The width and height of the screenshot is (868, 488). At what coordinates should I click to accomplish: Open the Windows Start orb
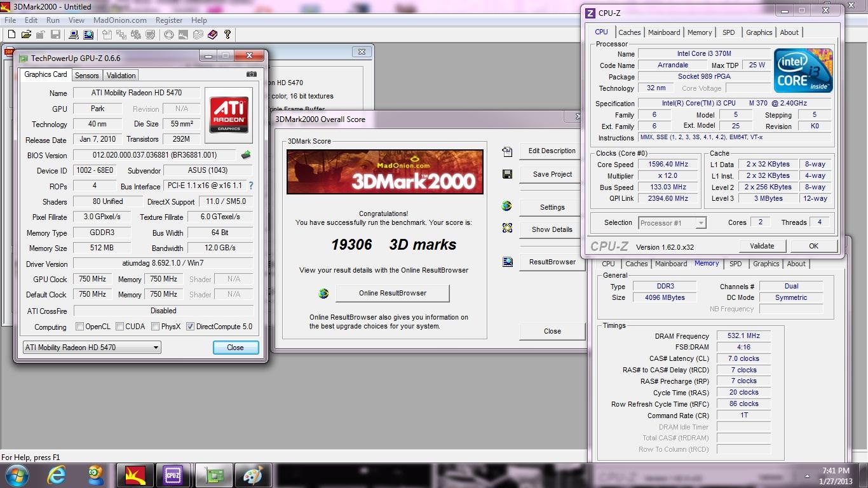click(17, 475)
